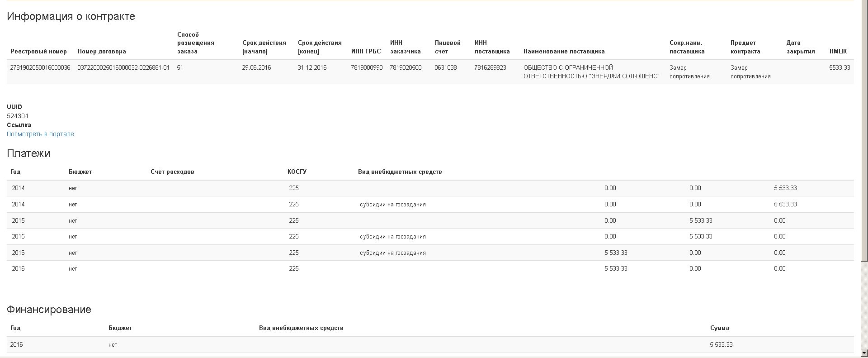Click the start date 29.06.2016 cell

point(256,68)
